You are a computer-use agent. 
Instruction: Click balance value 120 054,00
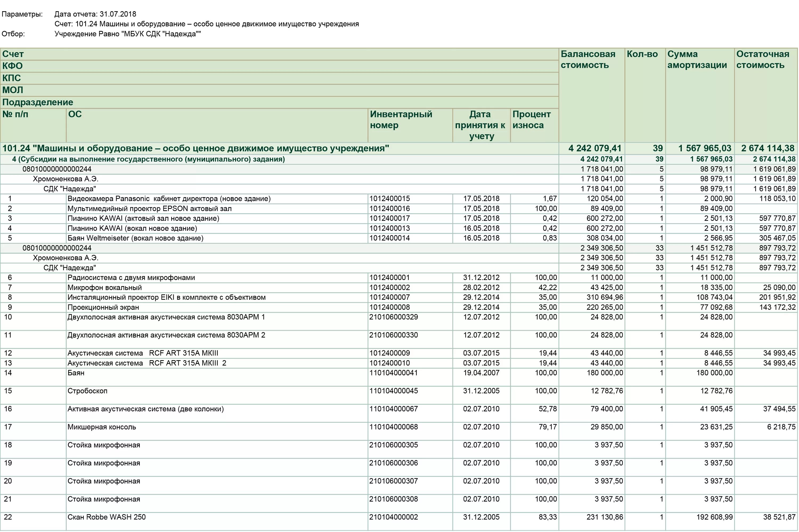(605, 199)
